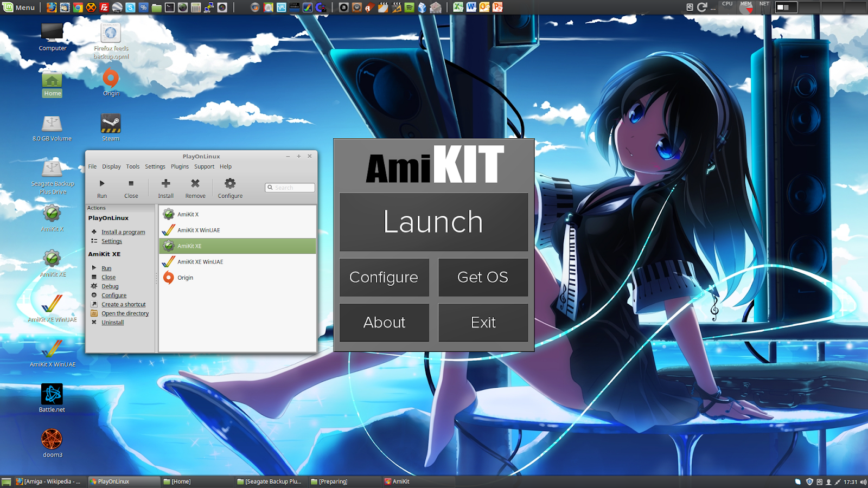Image resolution: width=868 pixels, height=488 pixels.
Task: Launch Skype from the top panel
Action: [130, 8]
